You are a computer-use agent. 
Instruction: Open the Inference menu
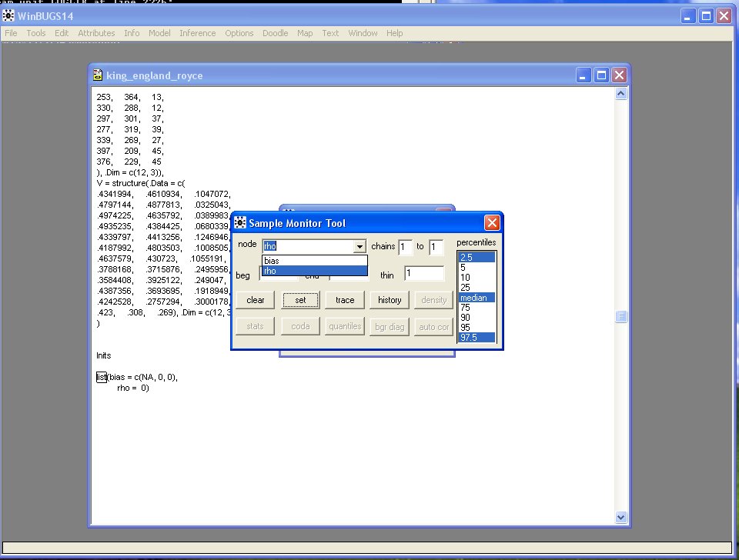pos(197,33)
